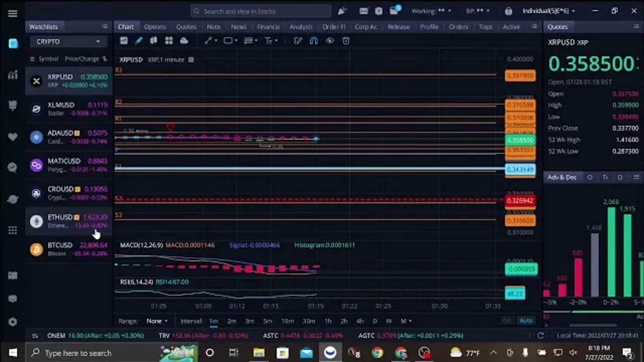Click the red 0.326942 price line label
Screen dimensions: 644x362
[520, 201]
